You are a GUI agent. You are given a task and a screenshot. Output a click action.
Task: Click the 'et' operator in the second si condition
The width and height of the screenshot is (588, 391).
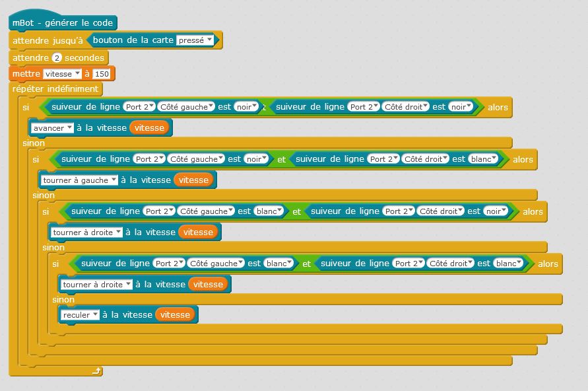coord(281,159)
